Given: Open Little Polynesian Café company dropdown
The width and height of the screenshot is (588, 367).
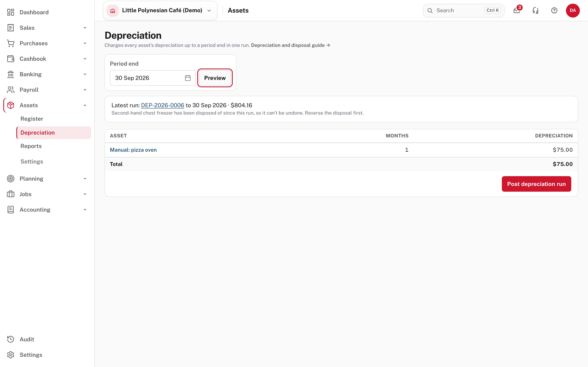Looking at the screenshot, I should (160, 10).
